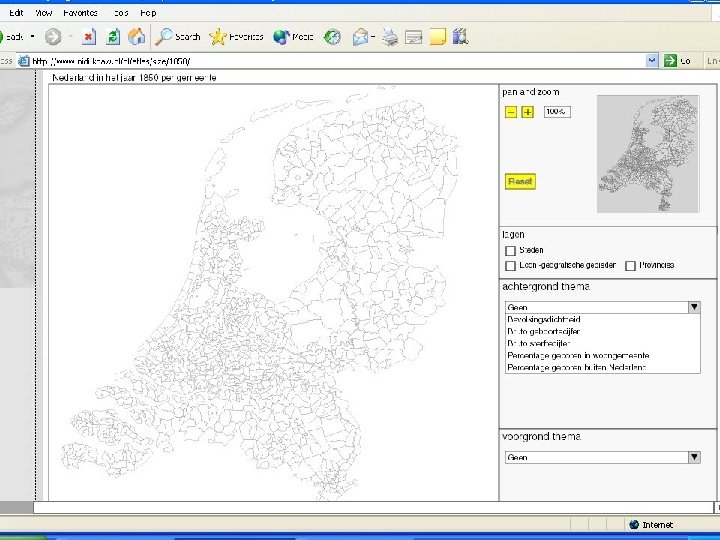
Task: Zoom in with the yellow plus button
Action: pos(528,112)
